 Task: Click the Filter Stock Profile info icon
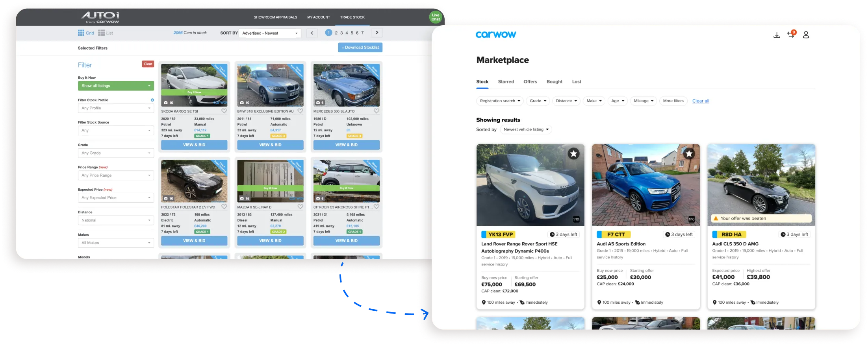click(152, 100)
